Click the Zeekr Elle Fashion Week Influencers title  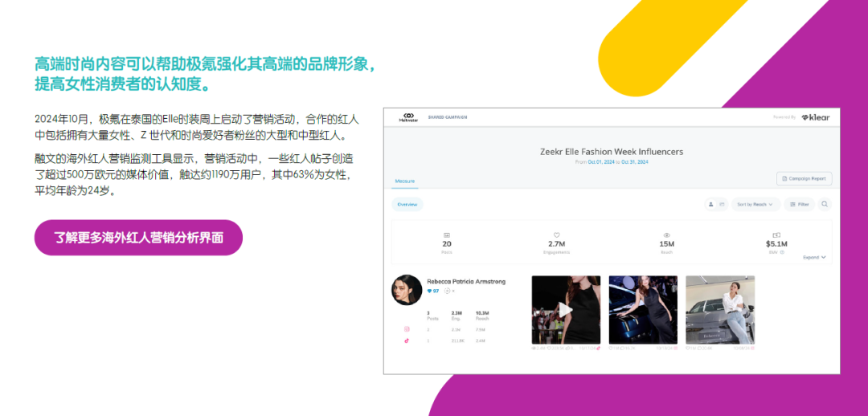612,152
